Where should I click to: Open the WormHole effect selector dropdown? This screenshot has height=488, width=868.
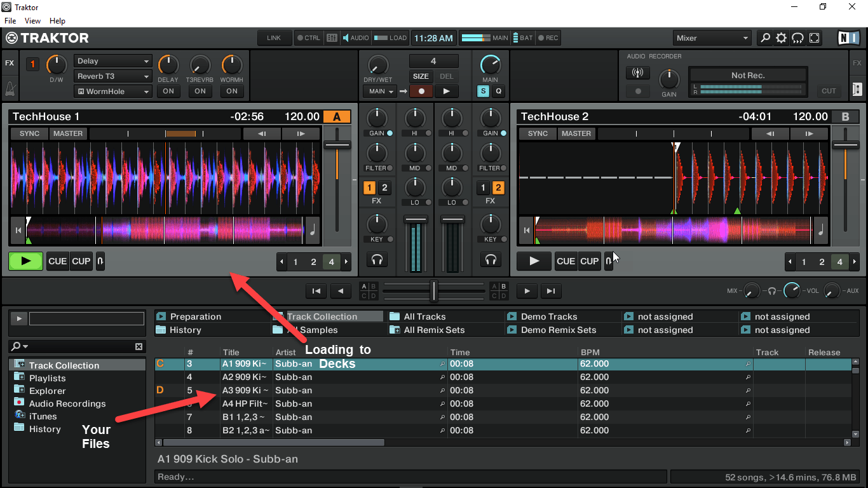point(112,91)
